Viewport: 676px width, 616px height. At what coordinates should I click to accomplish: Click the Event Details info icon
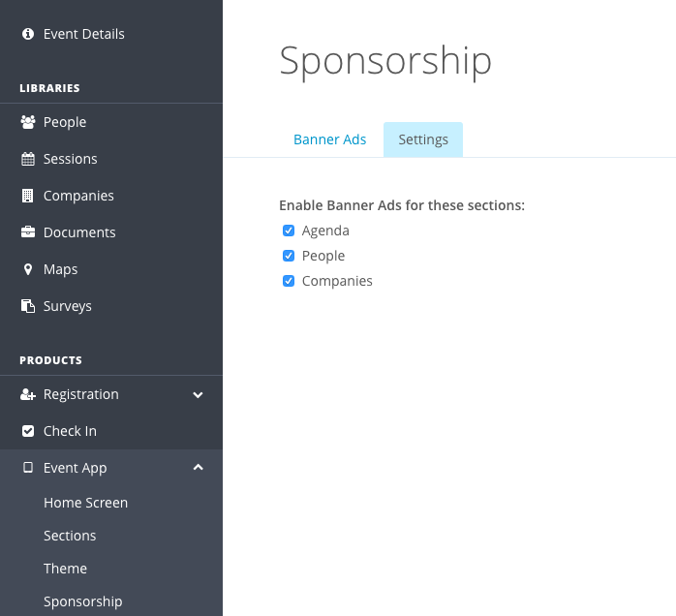click(x=28, y=34)
